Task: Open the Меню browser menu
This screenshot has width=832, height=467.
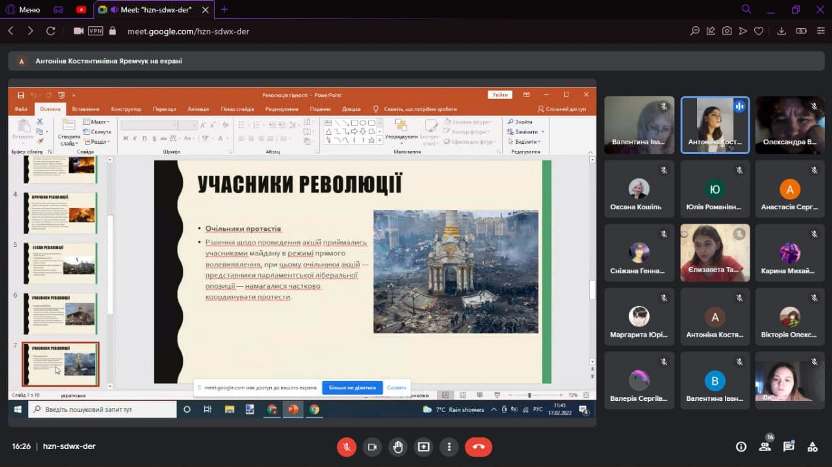Action: tap(23, 9)
